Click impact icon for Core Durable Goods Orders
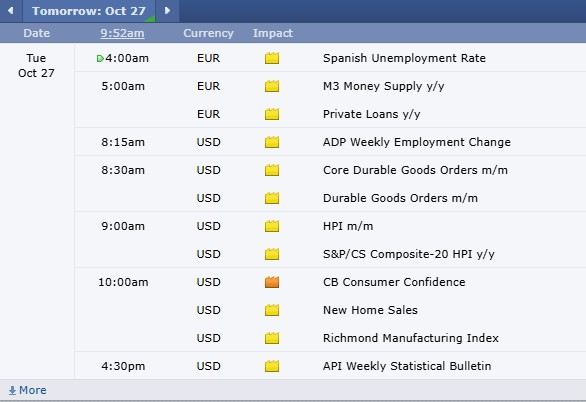Screen dimensions: 586x402 (x=272, y=170)
